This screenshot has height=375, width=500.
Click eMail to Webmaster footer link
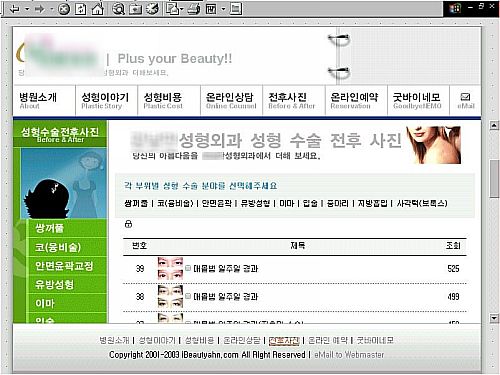[x=349, y=355]
